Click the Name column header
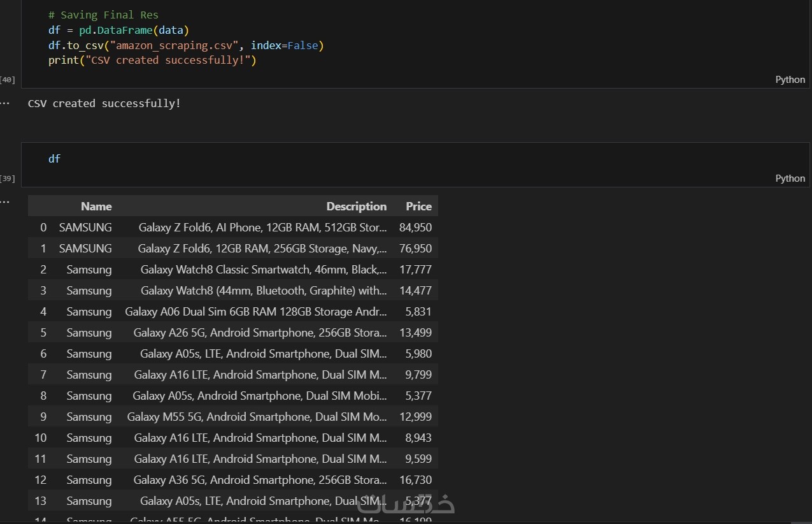This screenshot has height=524, width=812. click(96, 207)
